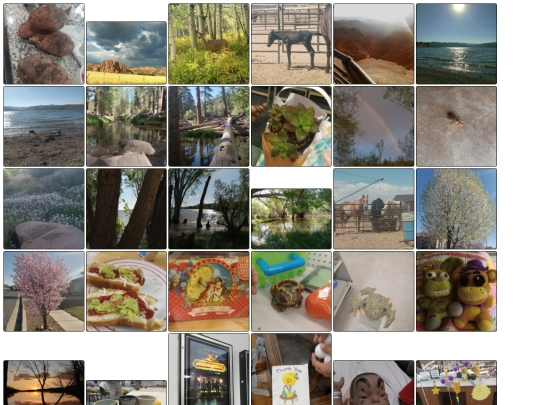
Task: Open the purple wildflowers and boulder photo
Action: [x=44, y=209]
